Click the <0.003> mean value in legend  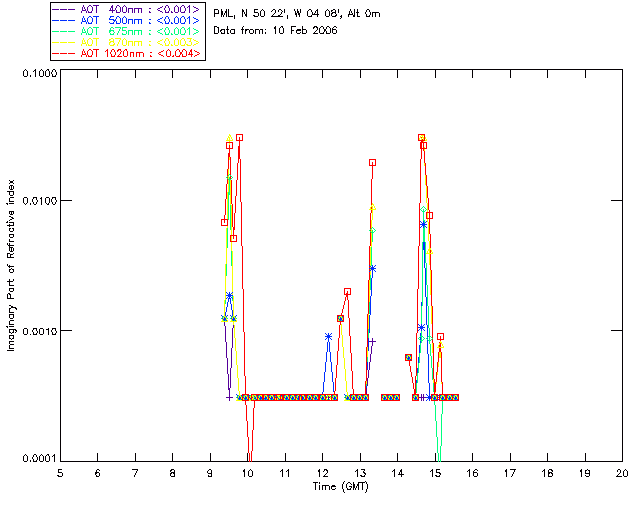pyautogui.click(x=178, y=42)
